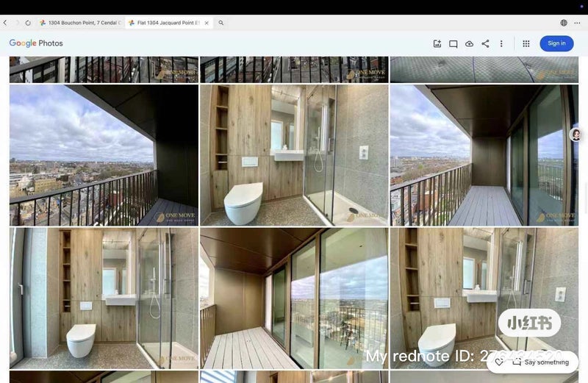The height and width of the screenshot is (383, 588).
Task: Click the globe icon in browser toolbar
Action: (564, 23)
